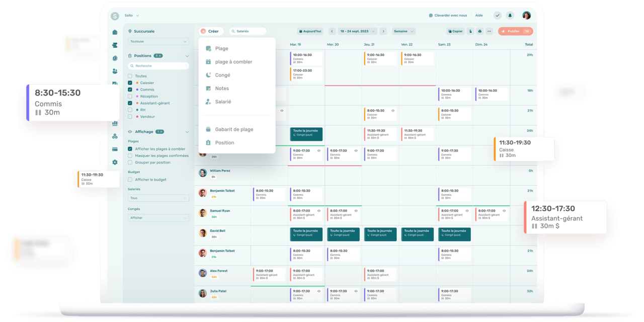This screenshot has height=322, width=644.
Task: Open the team members icon in left sidebar
Action: coord(115,71)
